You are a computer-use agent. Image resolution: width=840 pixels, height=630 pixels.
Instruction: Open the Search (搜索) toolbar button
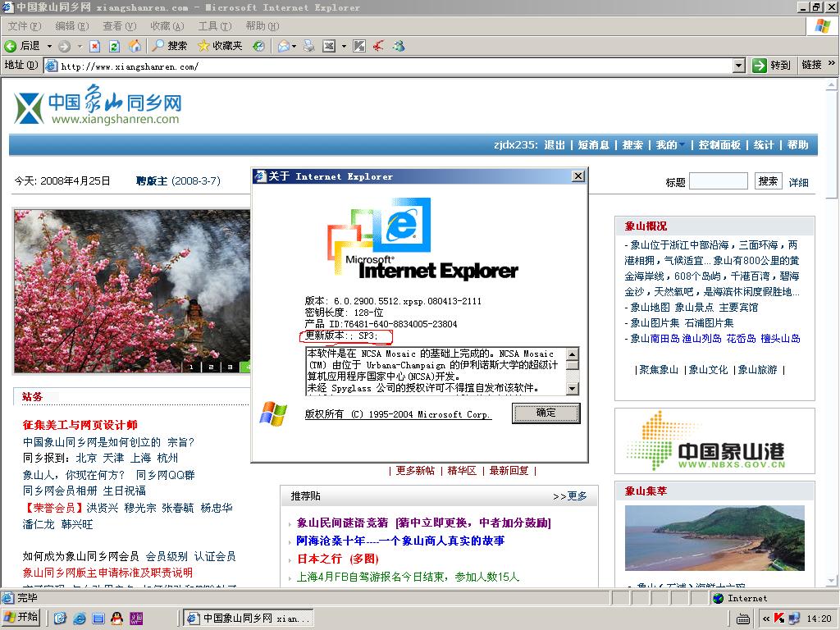point(170,46)
